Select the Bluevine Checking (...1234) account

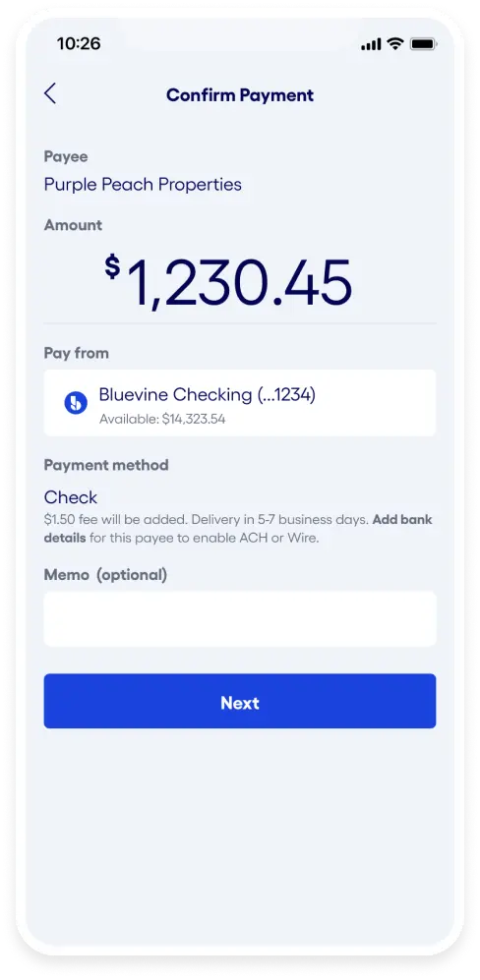pos(240,402)
